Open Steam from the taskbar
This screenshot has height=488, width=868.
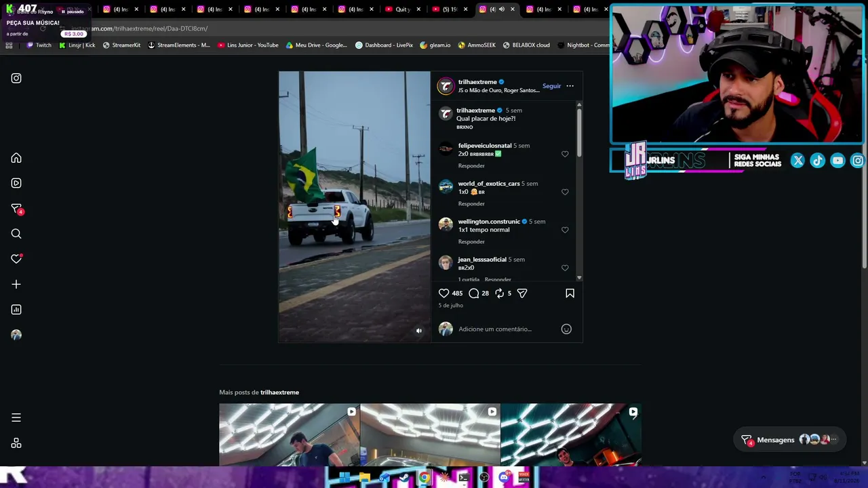click(x=404, y=478)
